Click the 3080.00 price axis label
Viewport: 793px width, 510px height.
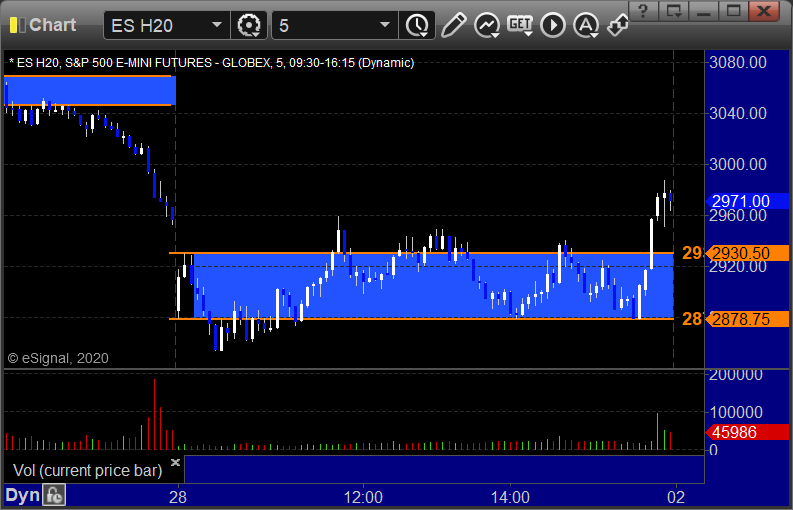point(738,62)
